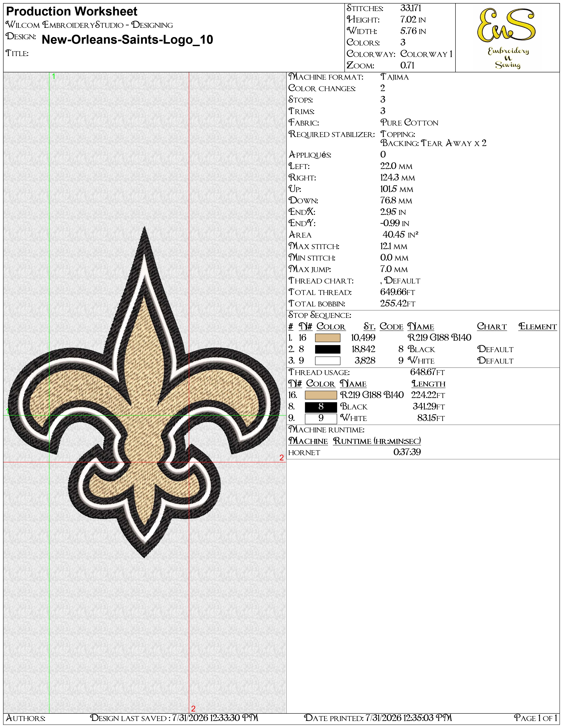563x728 pixels.
Task: Select design name "New-Orleans-Saints-Logo_10"
Action: point(127,40)
